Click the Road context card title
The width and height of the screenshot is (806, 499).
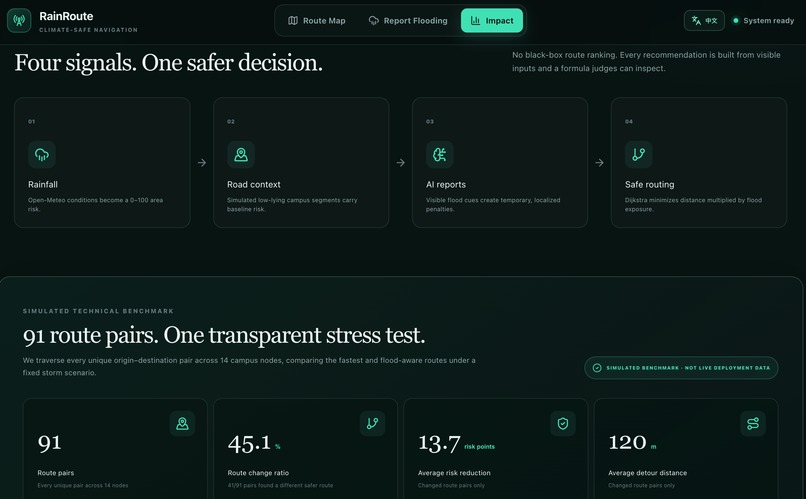click(x=254, y=184)
